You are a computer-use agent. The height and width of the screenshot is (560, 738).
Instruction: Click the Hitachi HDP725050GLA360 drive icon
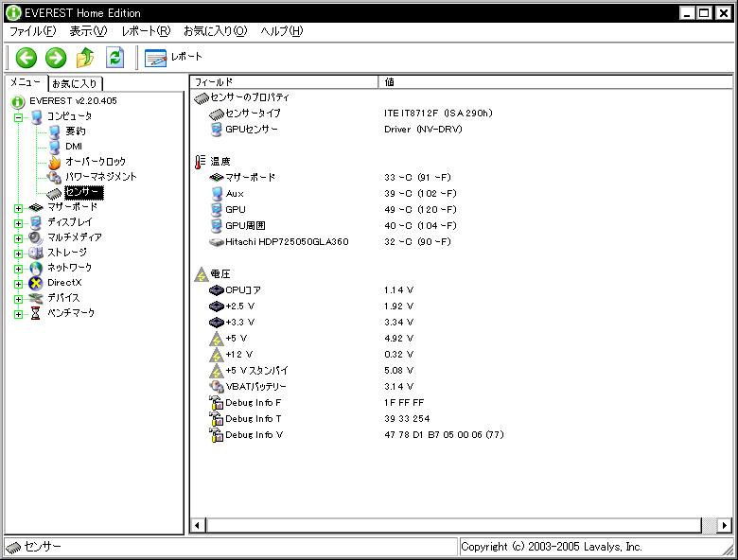(216, 242)
